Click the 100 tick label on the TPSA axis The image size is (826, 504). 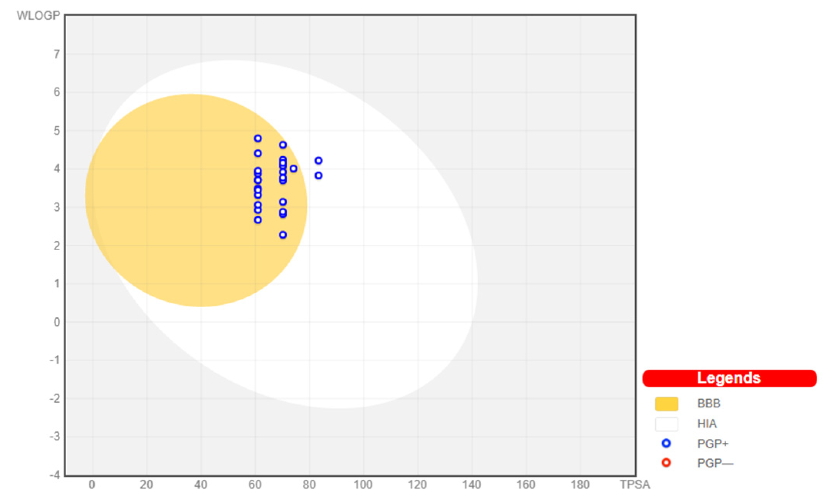[363, 485]
